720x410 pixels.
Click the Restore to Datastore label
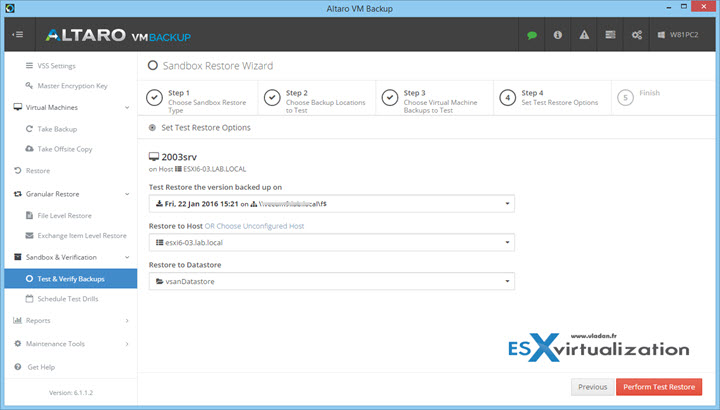point(185,265)
